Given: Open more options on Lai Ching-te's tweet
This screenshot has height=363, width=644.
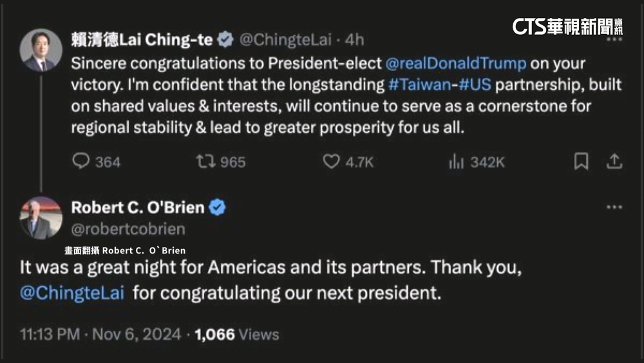Looking at the screenshot, I should 614,40.
